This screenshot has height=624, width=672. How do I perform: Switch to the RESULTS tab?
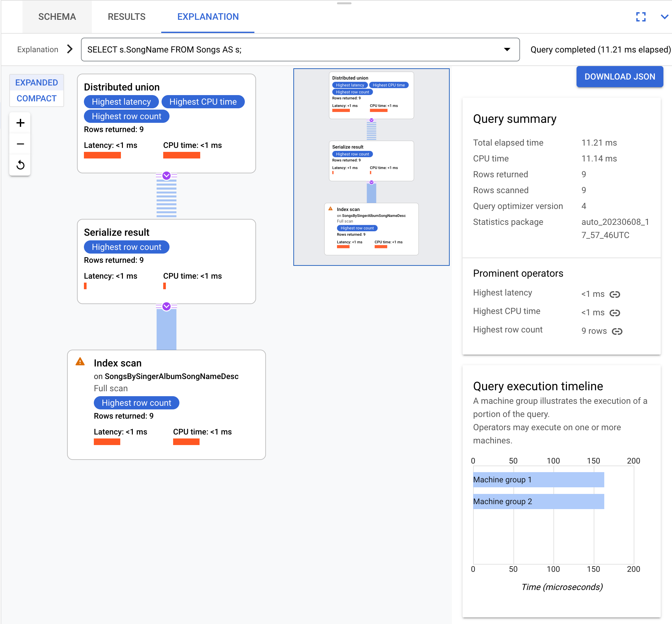(x=126, y=17)
